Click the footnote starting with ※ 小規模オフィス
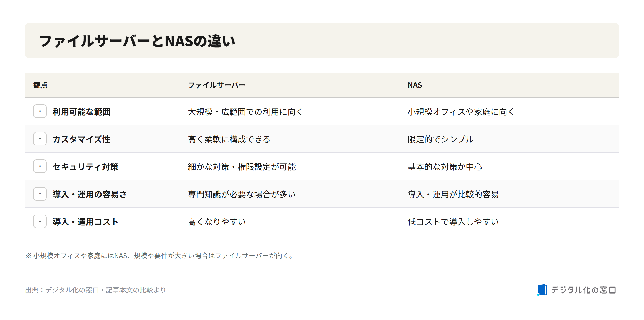 [160, 256]
